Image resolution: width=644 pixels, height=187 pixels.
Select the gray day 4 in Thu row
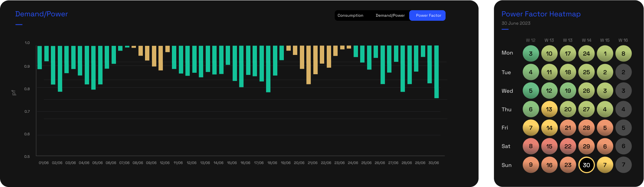coord(623,109)
